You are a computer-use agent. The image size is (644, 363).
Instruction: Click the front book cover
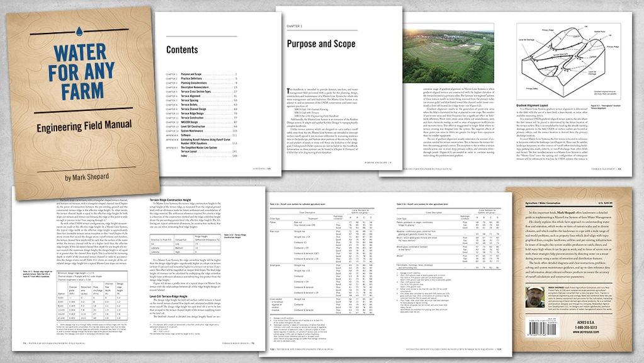pos(82,102)
